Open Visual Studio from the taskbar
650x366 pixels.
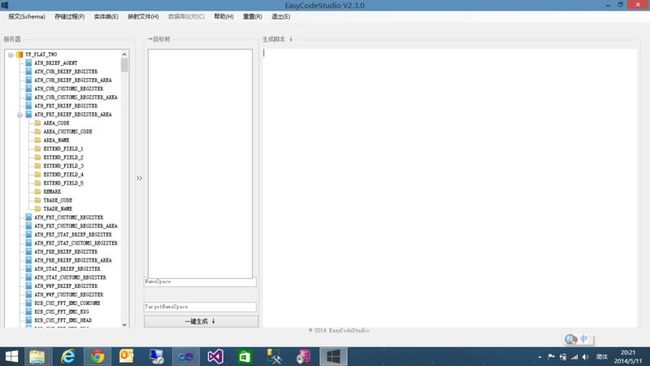216,356
